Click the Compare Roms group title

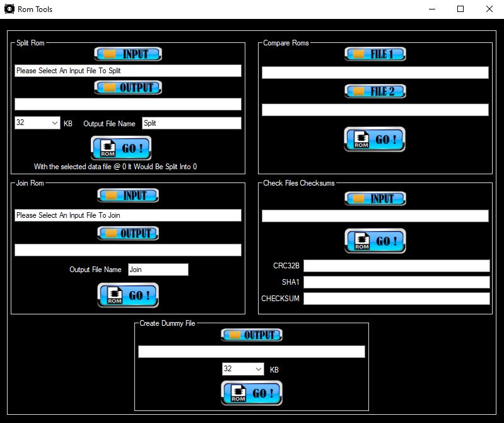(286, 43)
